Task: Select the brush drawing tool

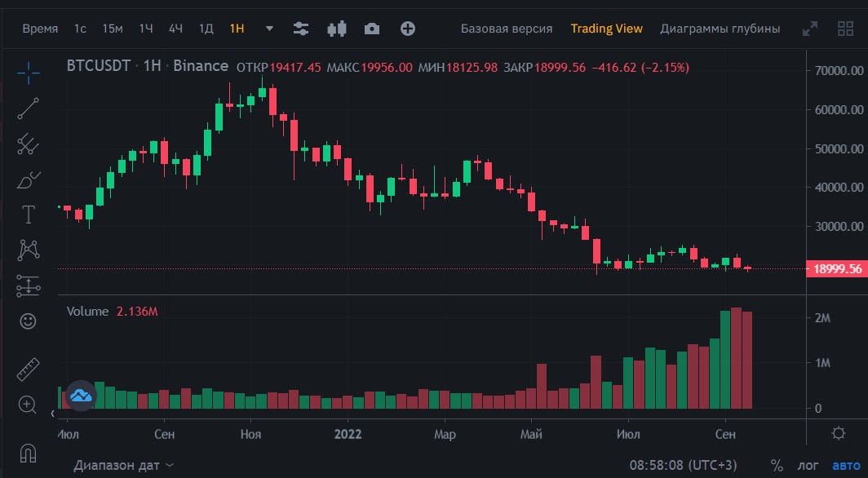Action: [x=28, y=179]
